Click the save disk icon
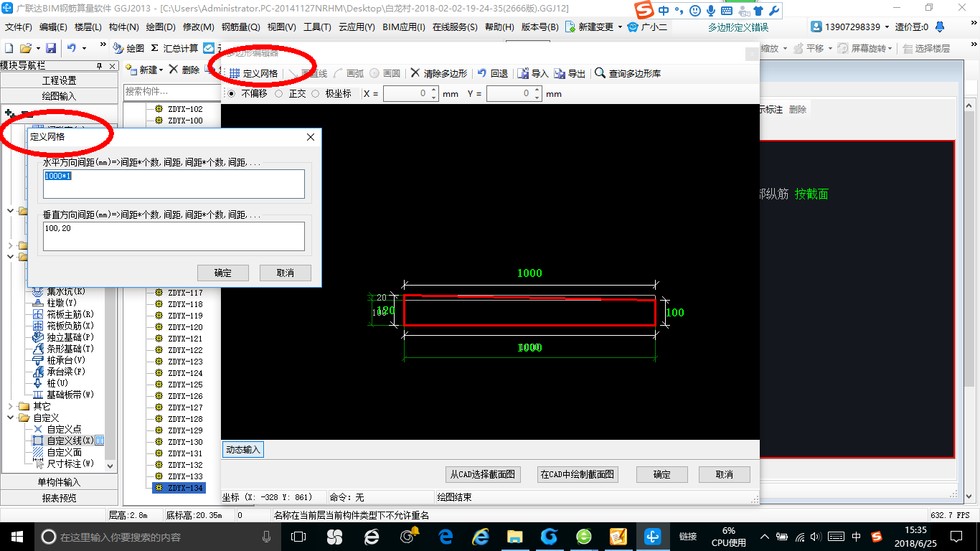Screen dimensions: 980x551 point(51,48)
